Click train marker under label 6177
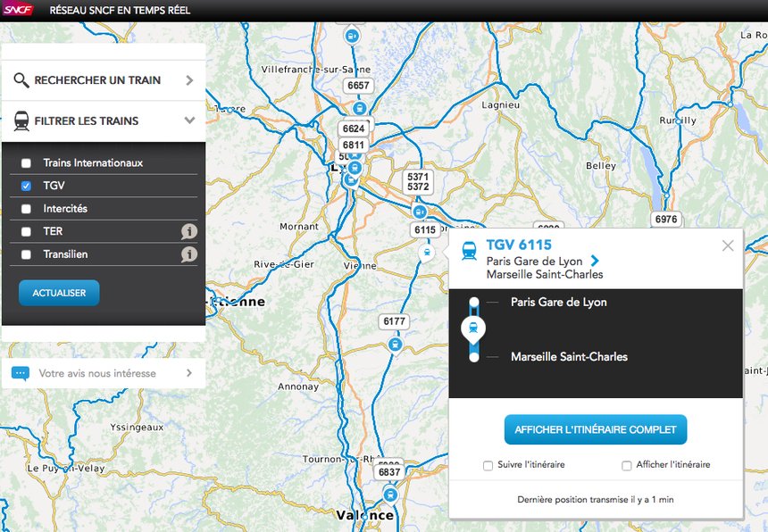The width and height of the screenshot is (768, 532). [x=395, y=345]
